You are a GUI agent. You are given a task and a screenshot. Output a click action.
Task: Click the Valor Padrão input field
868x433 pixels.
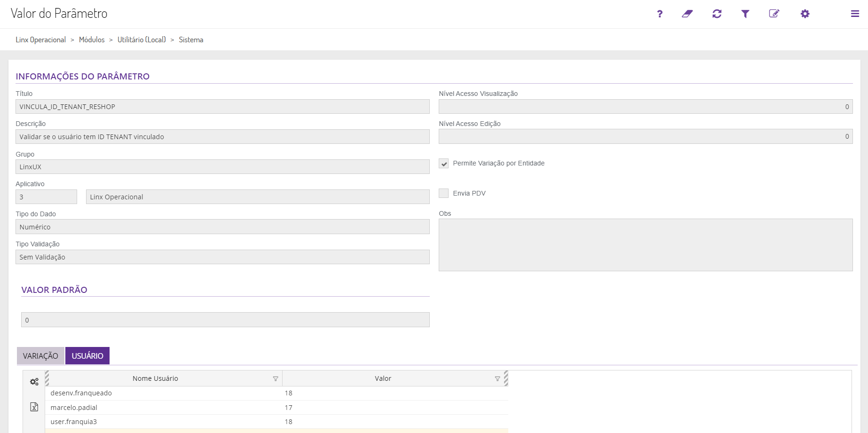coord(225,320)
